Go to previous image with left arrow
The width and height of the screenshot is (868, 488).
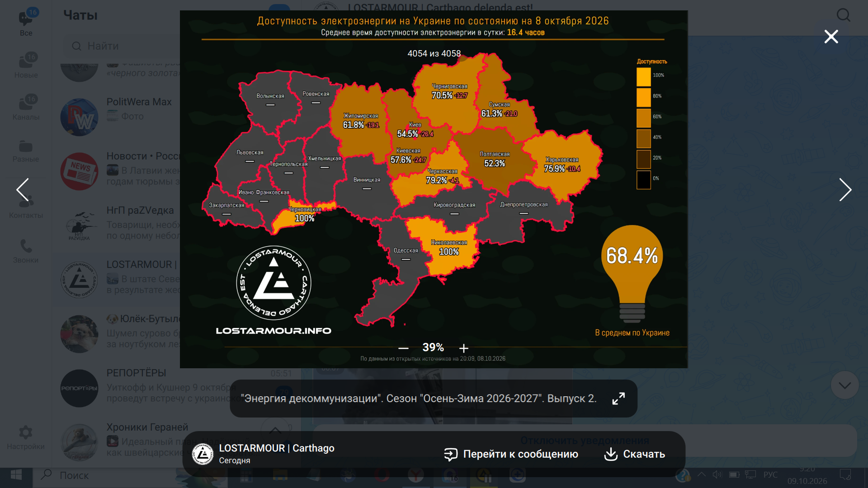23,189
